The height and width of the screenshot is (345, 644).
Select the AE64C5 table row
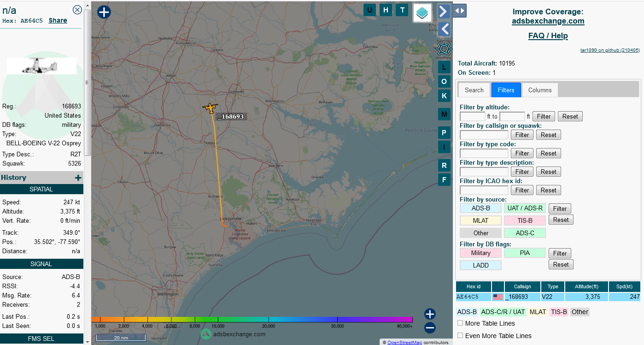[548, 297]
